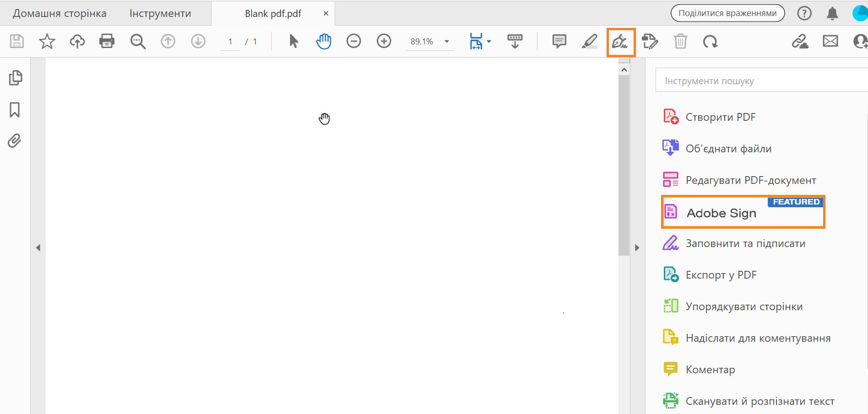Print the document
This screenshot has width=868, height=414.
coord(107,42)
